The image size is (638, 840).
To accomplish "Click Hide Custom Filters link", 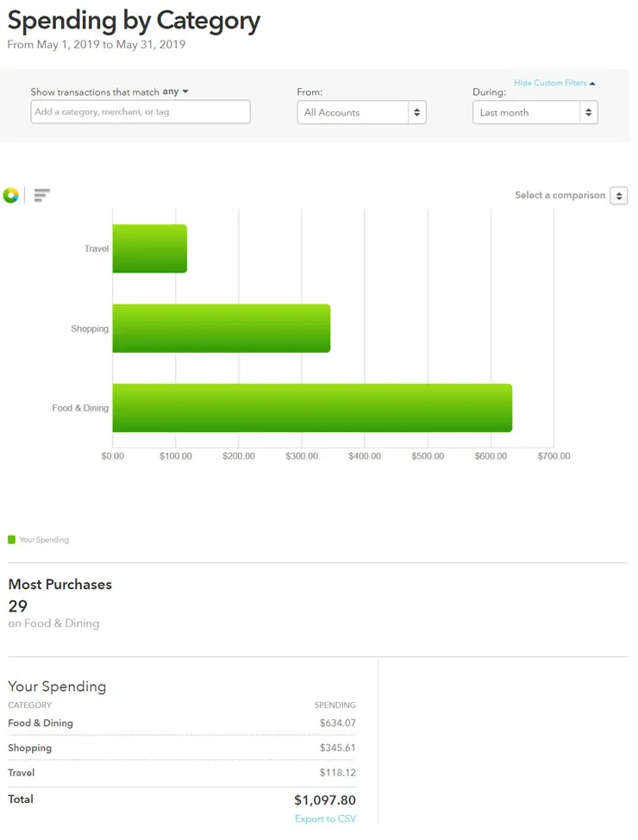I will click(x=554, y=83).
